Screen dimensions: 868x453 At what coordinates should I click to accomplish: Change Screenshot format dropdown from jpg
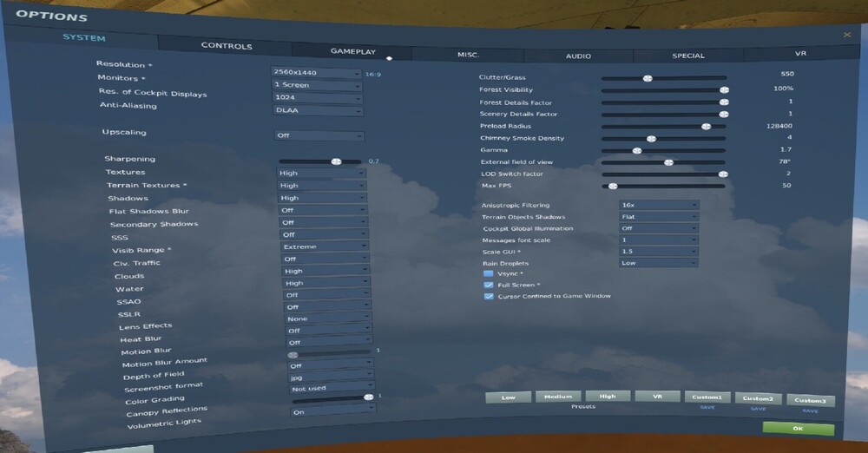pos(332,377)
